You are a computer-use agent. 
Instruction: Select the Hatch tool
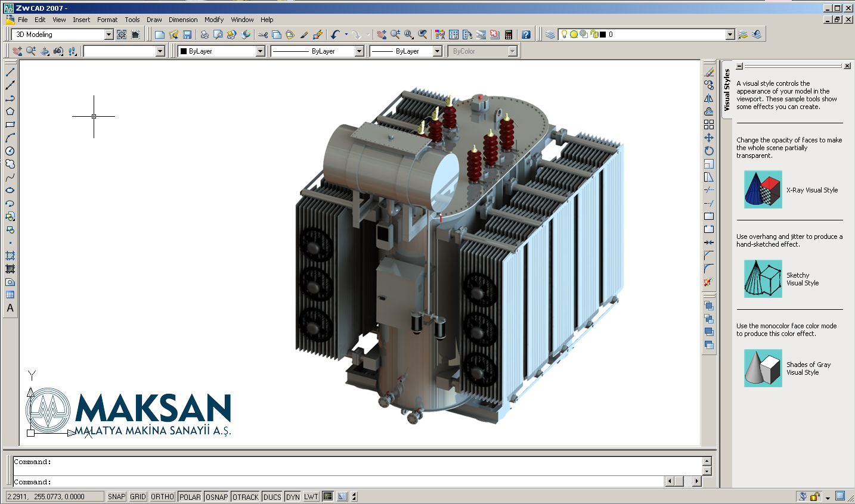[x=10, y=256]
